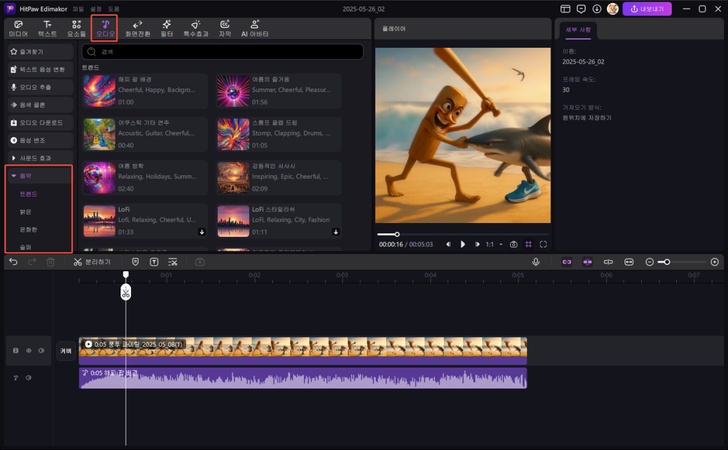Viewport: 728px width, 450px height.
Task: Open the 음성 변조 (voice changer) item
Action: pos(40,140)
